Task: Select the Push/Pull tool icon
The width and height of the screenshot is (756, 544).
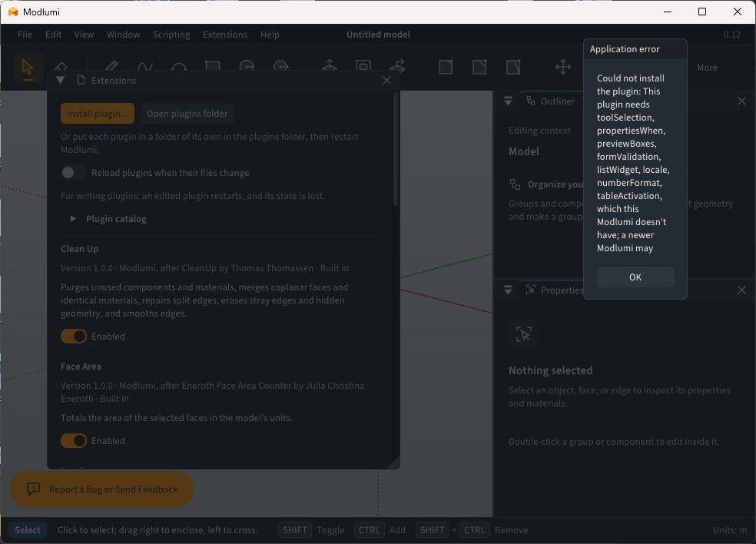Action: tap(330, 67)
